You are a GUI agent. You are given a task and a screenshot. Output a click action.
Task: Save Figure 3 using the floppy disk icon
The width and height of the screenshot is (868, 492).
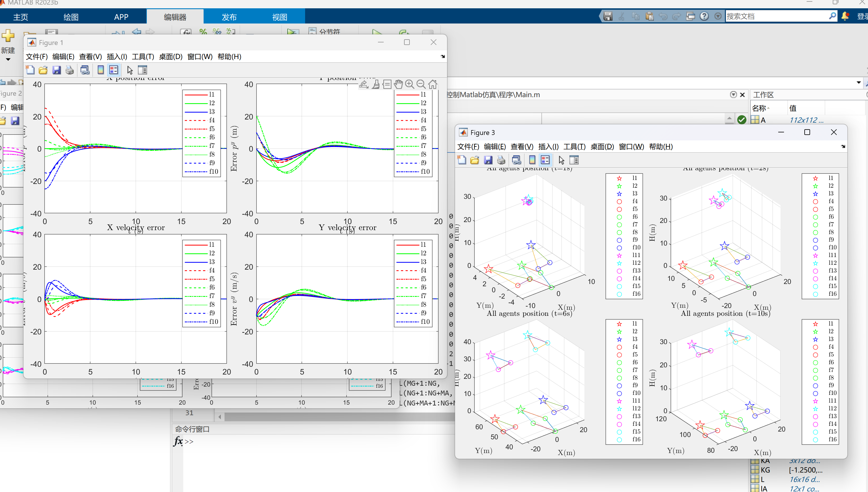pyautogui.click(x=488, y=160)
